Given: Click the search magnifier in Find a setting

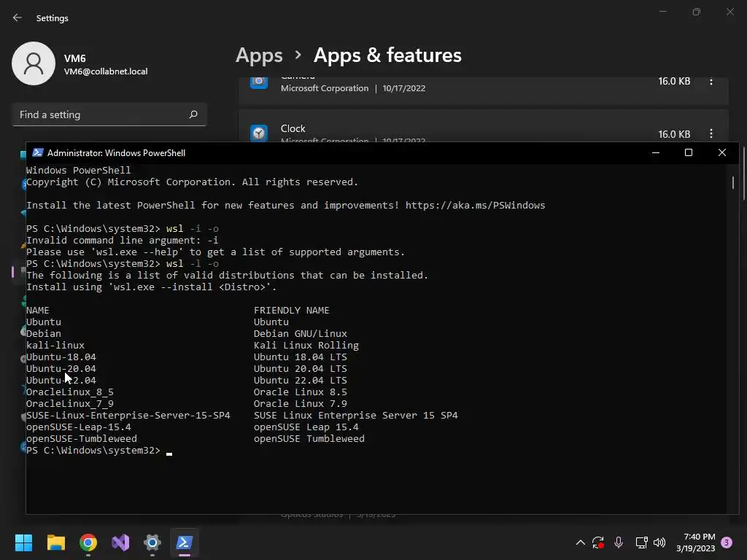Looking at the screenshot, I should 193,114.
